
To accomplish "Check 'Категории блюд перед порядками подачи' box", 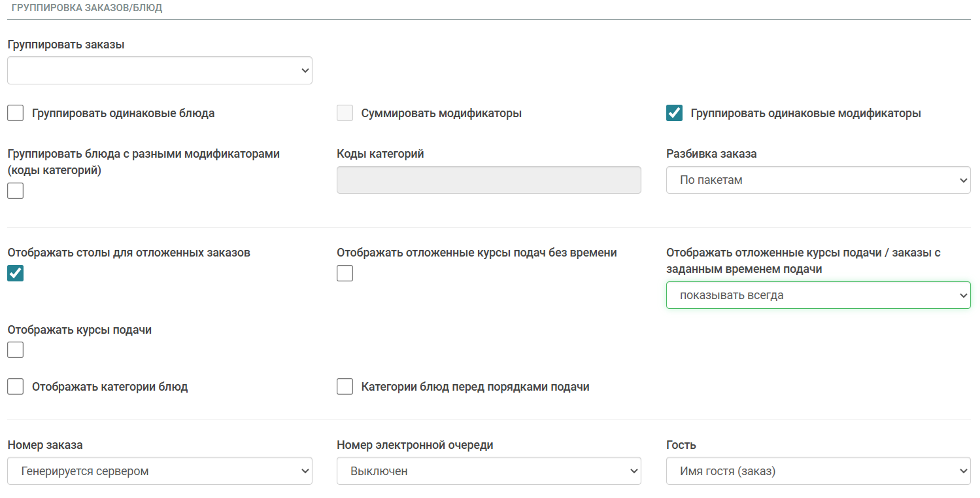I will tap(345, 387).
